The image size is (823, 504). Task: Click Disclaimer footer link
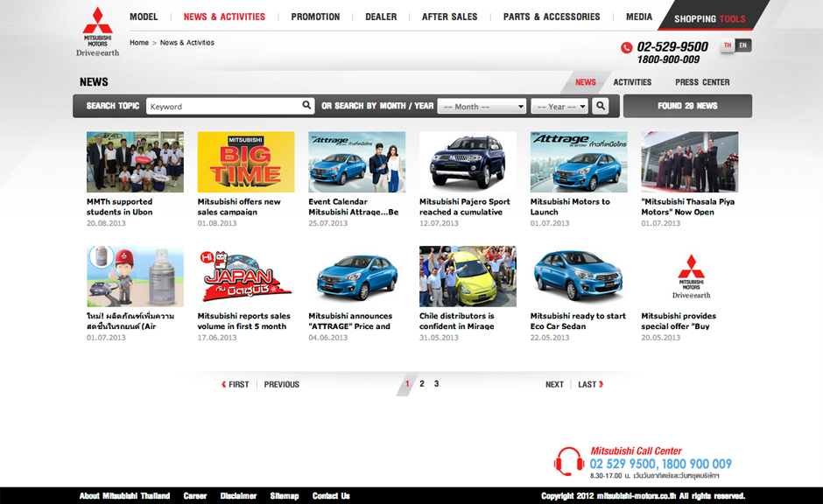point(238,495)
